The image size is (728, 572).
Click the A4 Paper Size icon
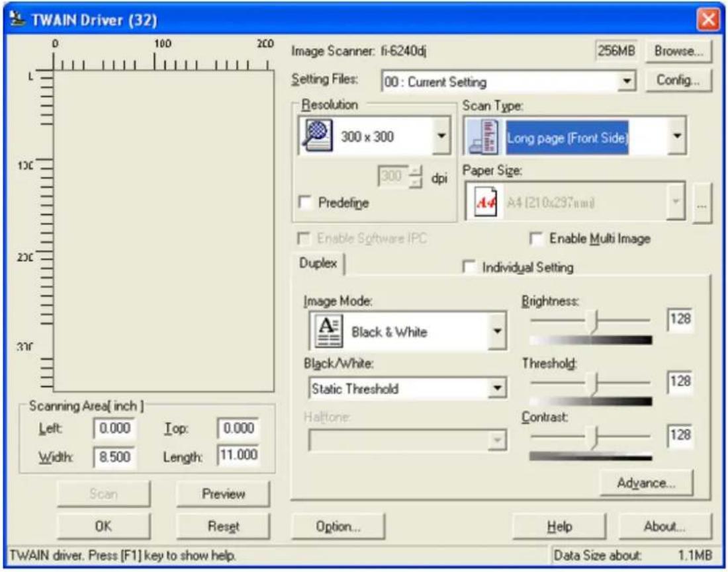pos(485,202)
